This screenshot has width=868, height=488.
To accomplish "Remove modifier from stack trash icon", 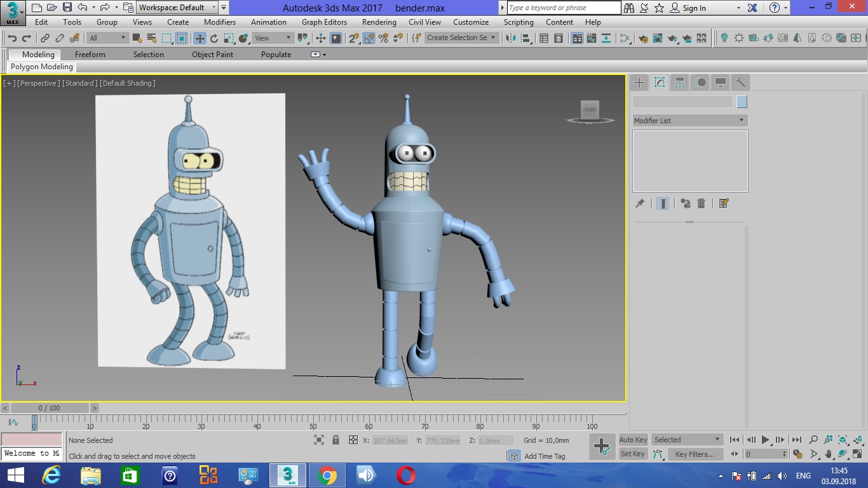I will [x=702, y=203].
